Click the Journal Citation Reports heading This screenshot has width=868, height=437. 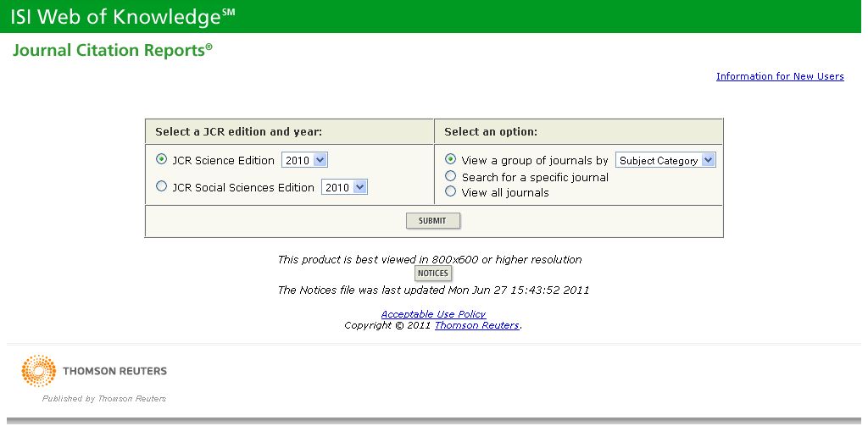point(112,51)
